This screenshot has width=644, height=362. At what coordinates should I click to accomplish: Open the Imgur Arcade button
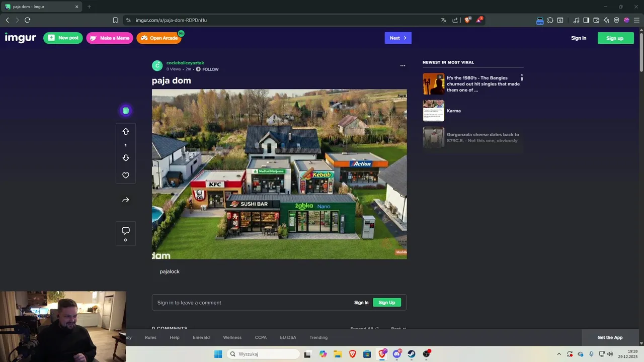159,38
